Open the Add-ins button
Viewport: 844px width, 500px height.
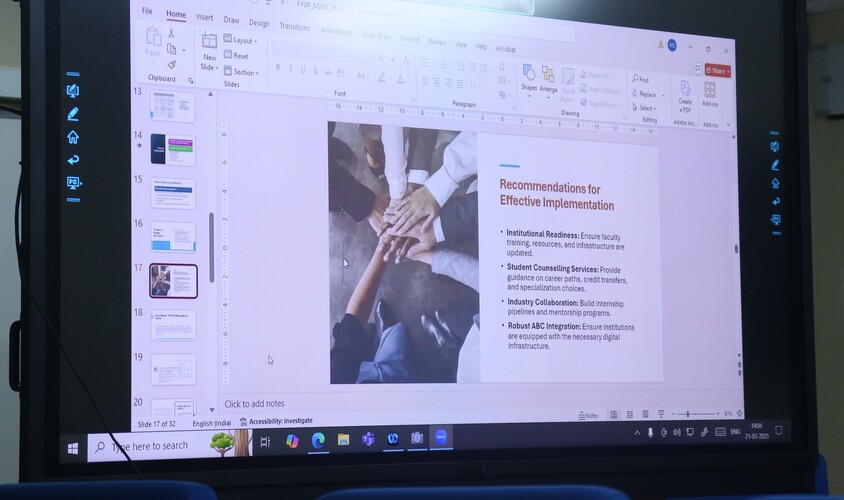[x=710, y=94]
